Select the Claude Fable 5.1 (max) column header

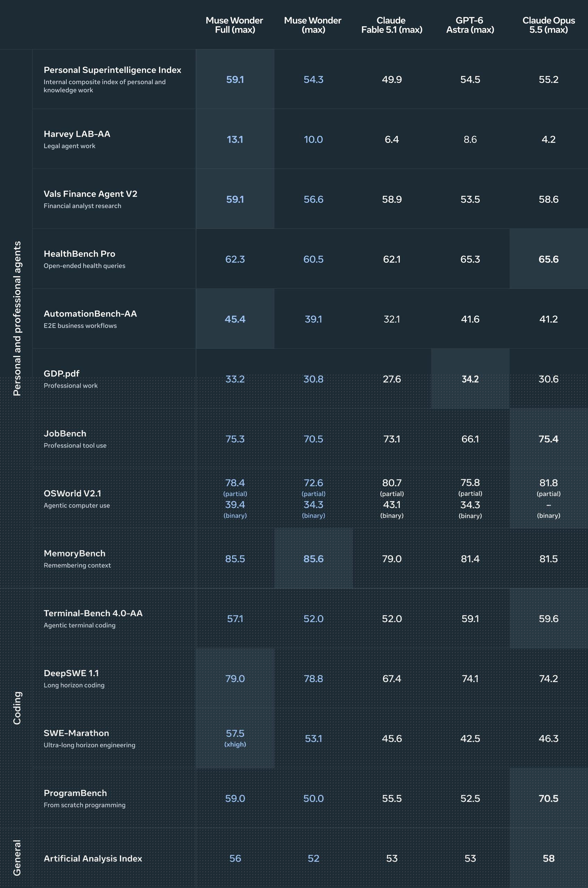tap(391, 25)
